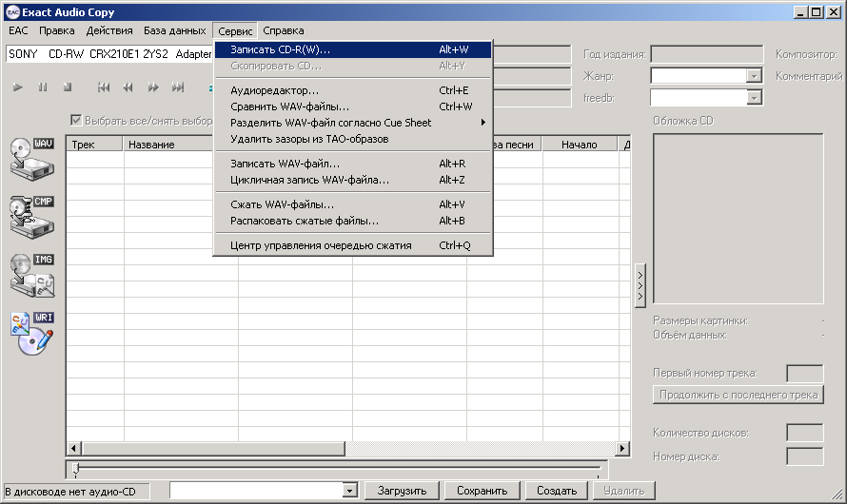Select Цикличная запись WAV-файла...
Viewport: 847px width, 504px height.
(x=353, y=180)
